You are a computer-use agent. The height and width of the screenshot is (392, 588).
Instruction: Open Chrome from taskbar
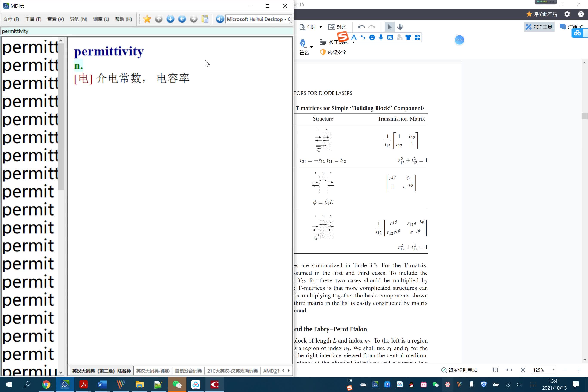click(x=46, y=384)
